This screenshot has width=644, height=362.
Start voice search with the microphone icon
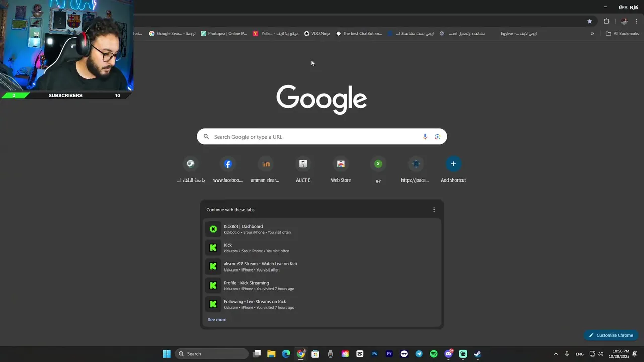[x=425, y=137]
